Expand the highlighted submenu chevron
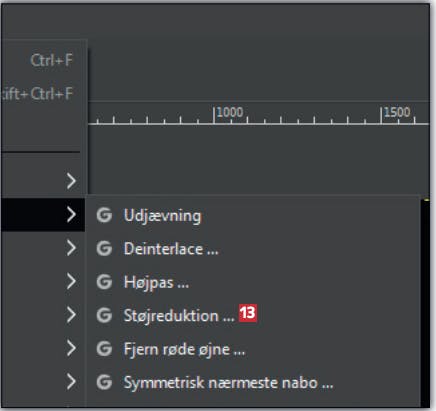436x411 pixels. [x=71, y=214]
